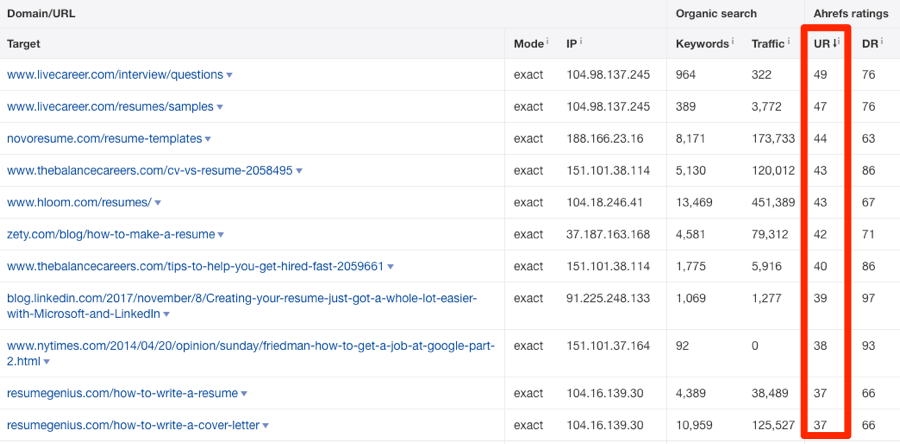Image resolution: width=900 pixels, height=444 pixels.
Task: Open the caret beside livecareer.com/resumes/samples
Action: click(x=220, y=107)
